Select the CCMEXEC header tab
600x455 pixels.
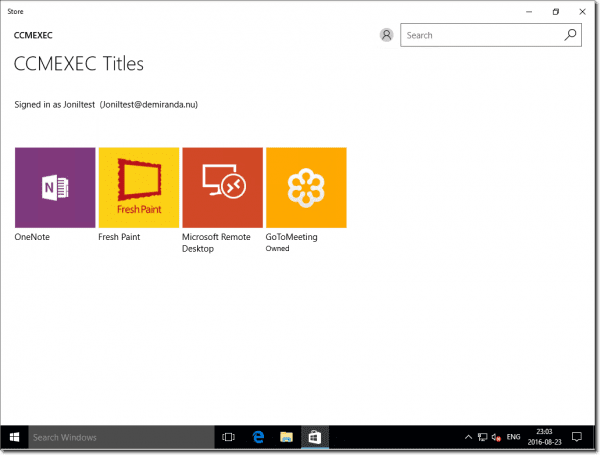tap(33, 35)
